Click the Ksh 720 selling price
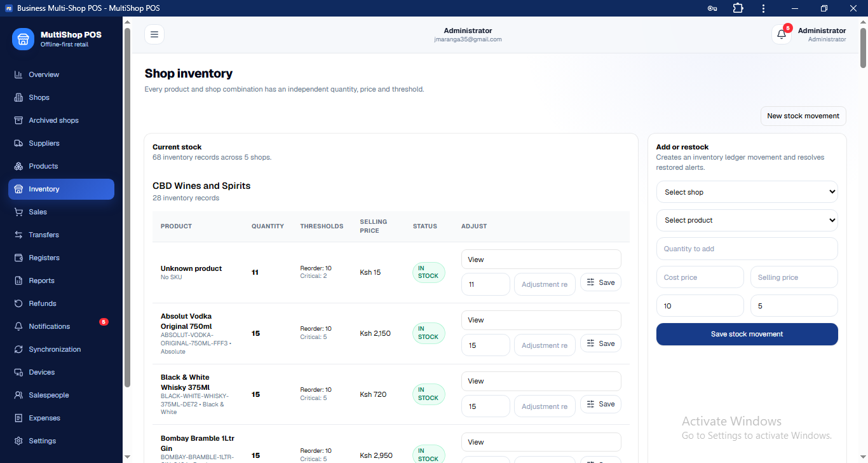The width and height of the screenshot is (868, 463). click(x=373, y=394)
